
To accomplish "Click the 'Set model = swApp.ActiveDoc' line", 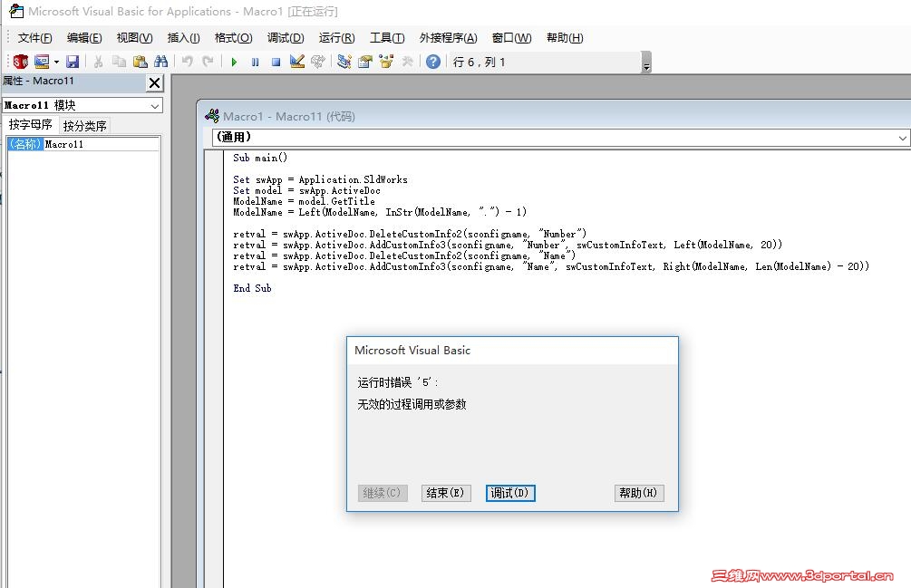I will (x=306, y=190).
